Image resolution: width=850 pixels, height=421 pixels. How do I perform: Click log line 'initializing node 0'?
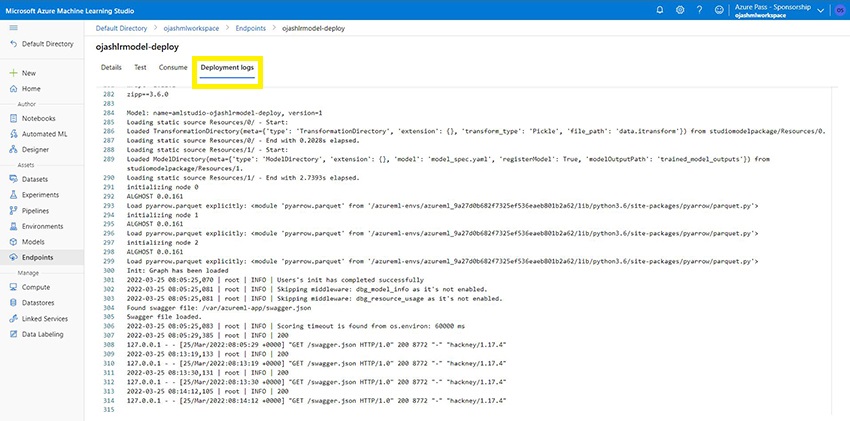pos(162,187)
